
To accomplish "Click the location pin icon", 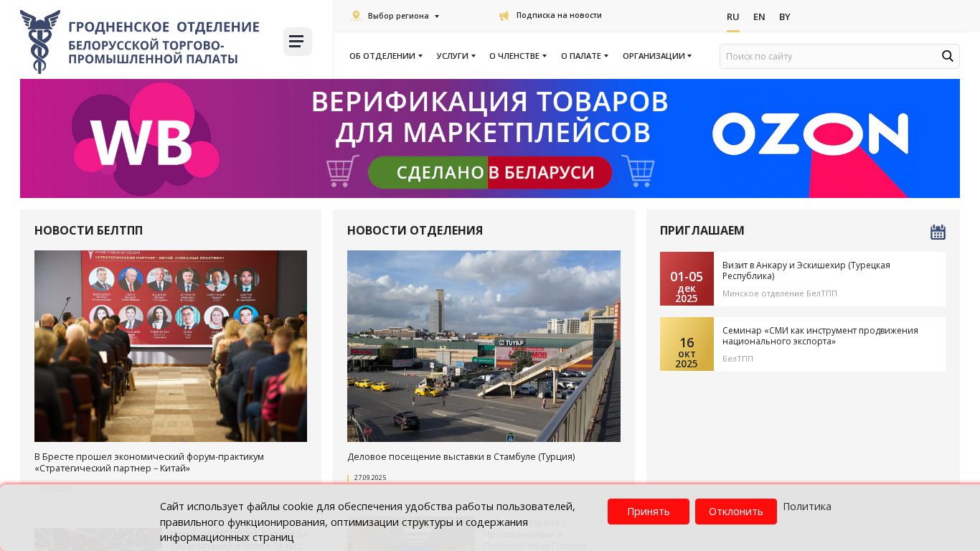I will (357, 16).
